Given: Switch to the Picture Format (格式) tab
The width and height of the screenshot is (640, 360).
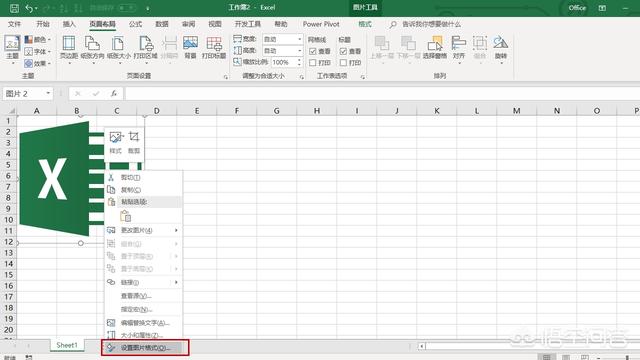Looking at the screenshot, I should click(x=365, y=24).
